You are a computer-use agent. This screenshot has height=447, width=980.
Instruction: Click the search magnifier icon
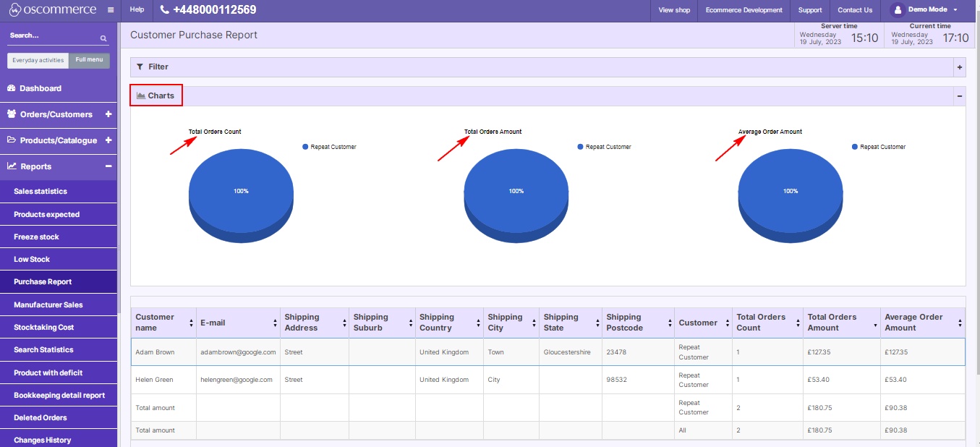pyautogui.click(x=103, y=38)
